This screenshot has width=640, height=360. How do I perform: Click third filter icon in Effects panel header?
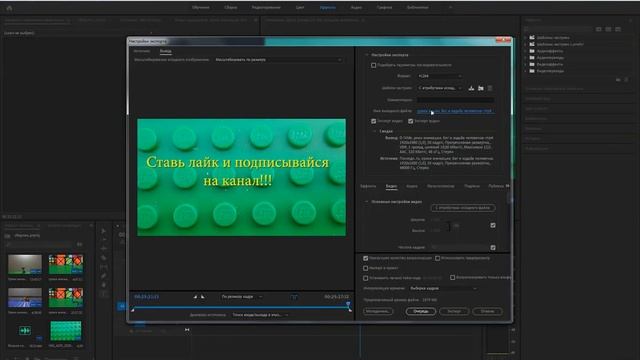[618, 29]
